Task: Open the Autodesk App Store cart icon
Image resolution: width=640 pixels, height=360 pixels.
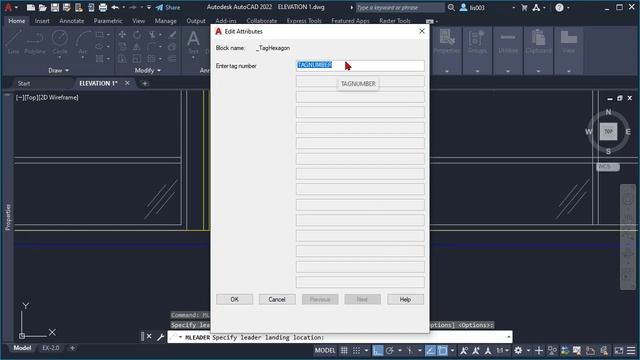Action: tap(524, 7)
